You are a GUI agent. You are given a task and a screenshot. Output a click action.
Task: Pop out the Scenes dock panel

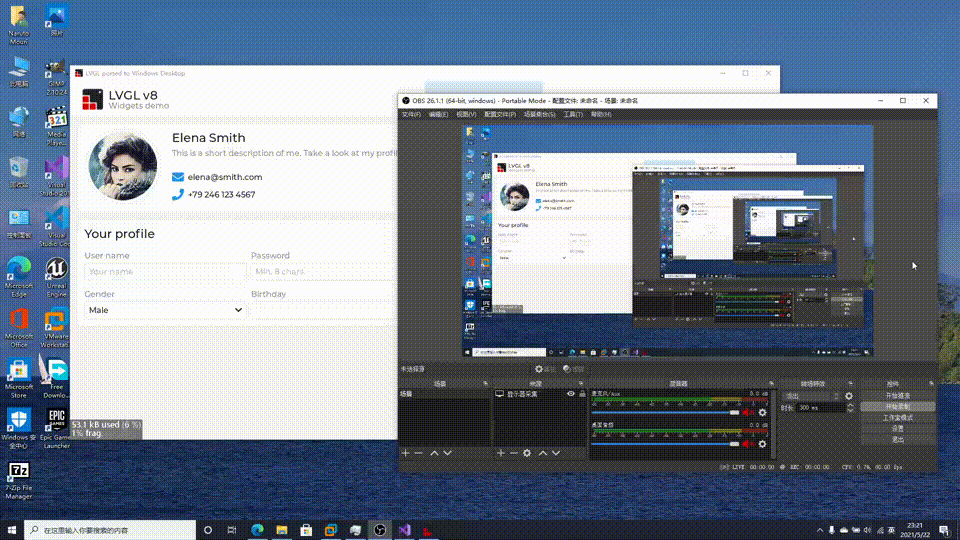coord(486,384)
